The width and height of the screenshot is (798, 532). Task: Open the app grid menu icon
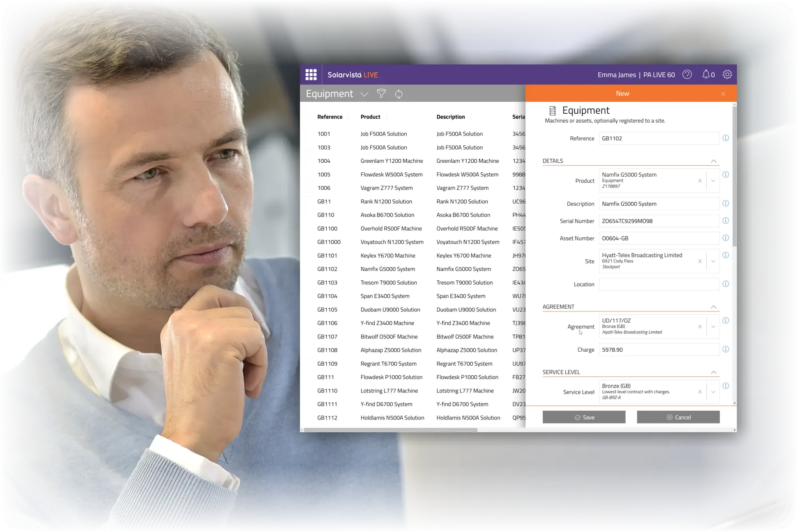(311, 75)
